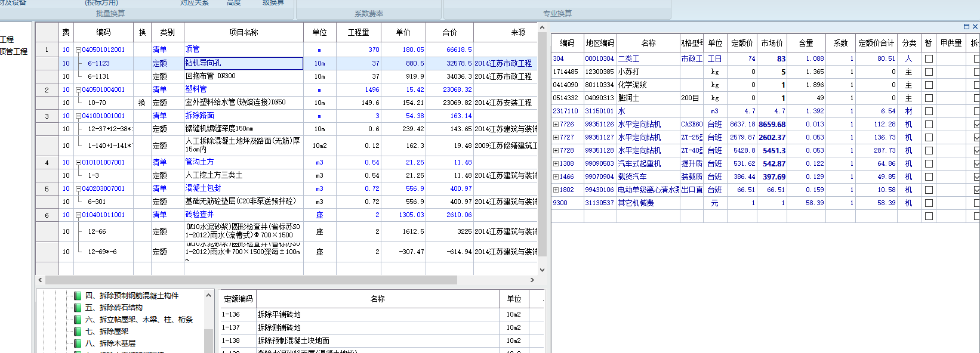Click the bill table horizontal scroll right arrow
The width and height of the screenshot is (980, 353).
point(532,280)
